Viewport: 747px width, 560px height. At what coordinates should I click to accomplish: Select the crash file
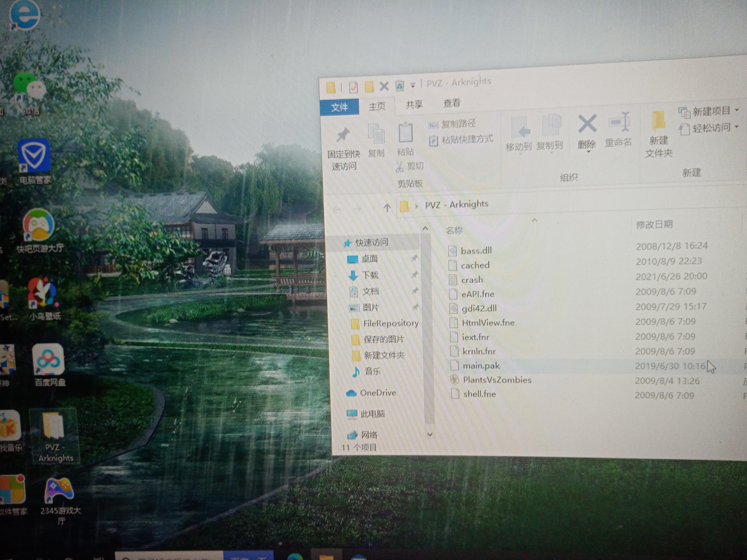pyautogui.click(x=466, y=280)
